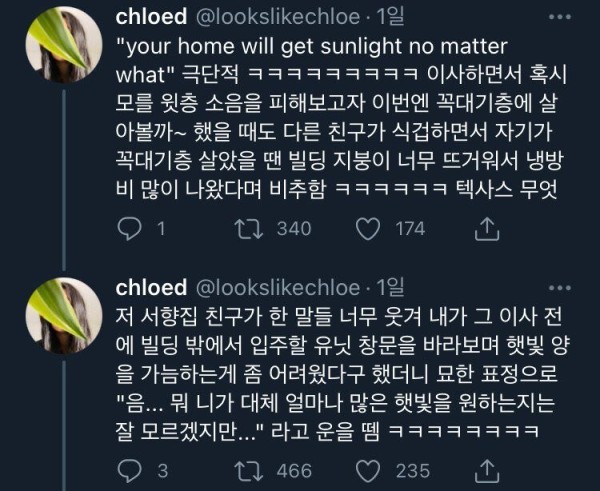600x491 pixels.
Task: Retweet the second tweet with 466 retweets
Action: click(x=249, y=471)
